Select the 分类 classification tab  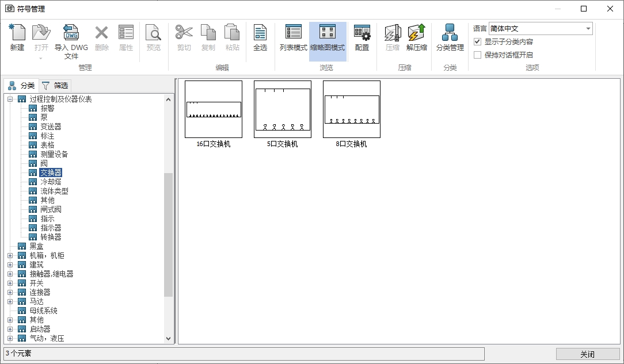tap(21, 86)
